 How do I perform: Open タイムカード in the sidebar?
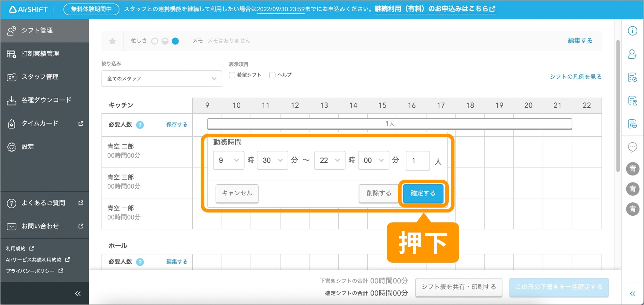pyautogui.click(x=44, y=124)
